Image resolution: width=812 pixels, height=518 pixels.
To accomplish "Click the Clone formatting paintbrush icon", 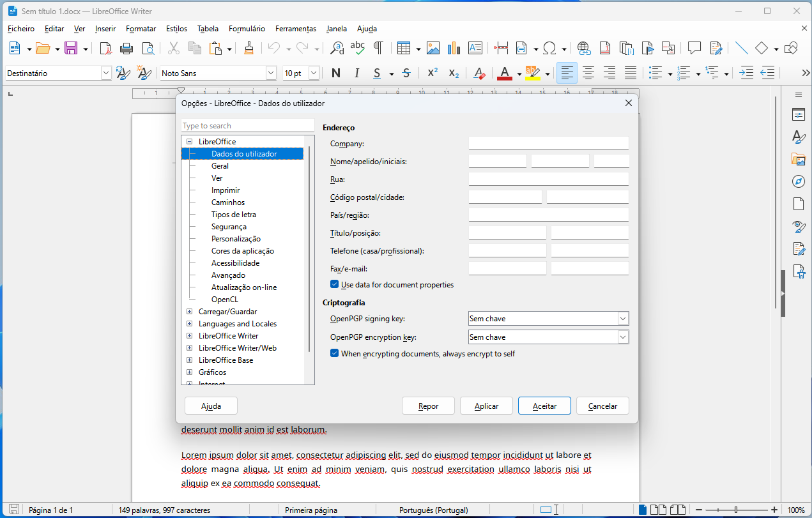I will tap(249, 48).
